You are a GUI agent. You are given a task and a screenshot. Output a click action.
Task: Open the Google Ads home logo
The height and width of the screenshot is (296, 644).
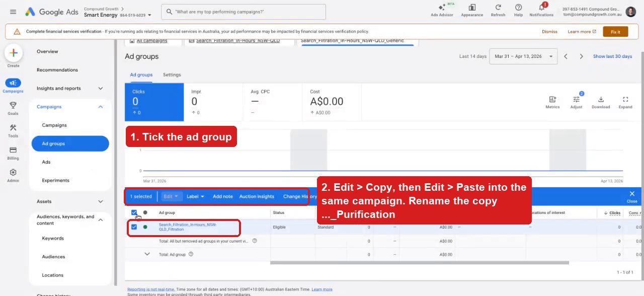(51, 12)
